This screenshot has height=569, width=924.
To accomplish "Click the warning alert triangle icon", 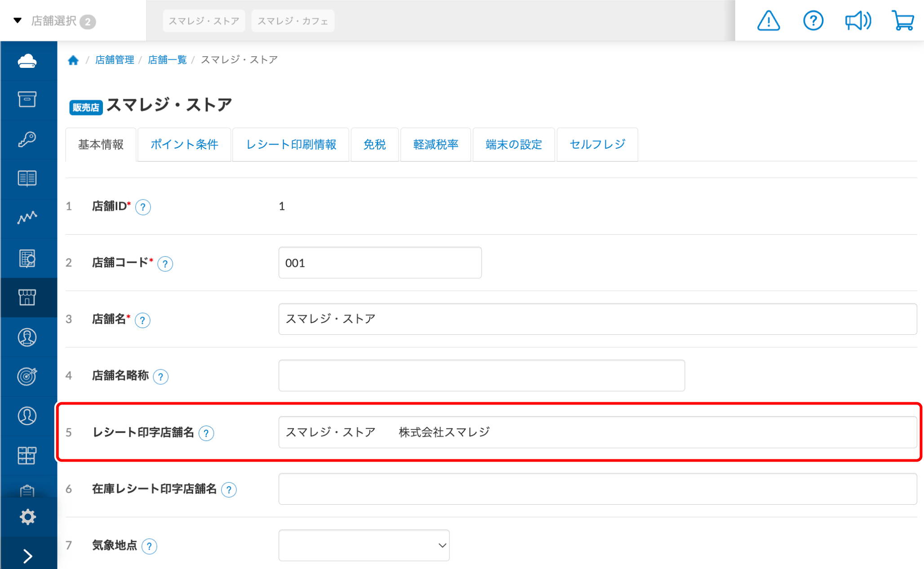I will point(768,21).
